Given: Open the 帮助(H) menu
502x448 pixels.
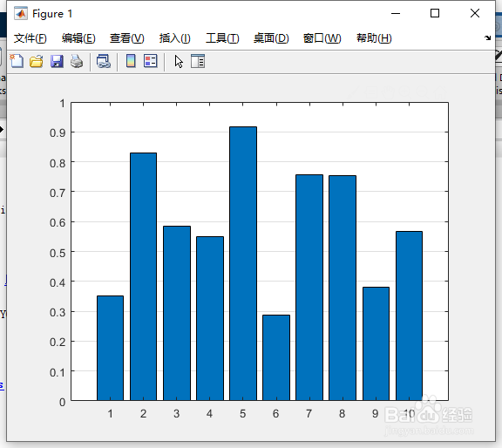Looking at the screenshot, I should coord(374,38).
